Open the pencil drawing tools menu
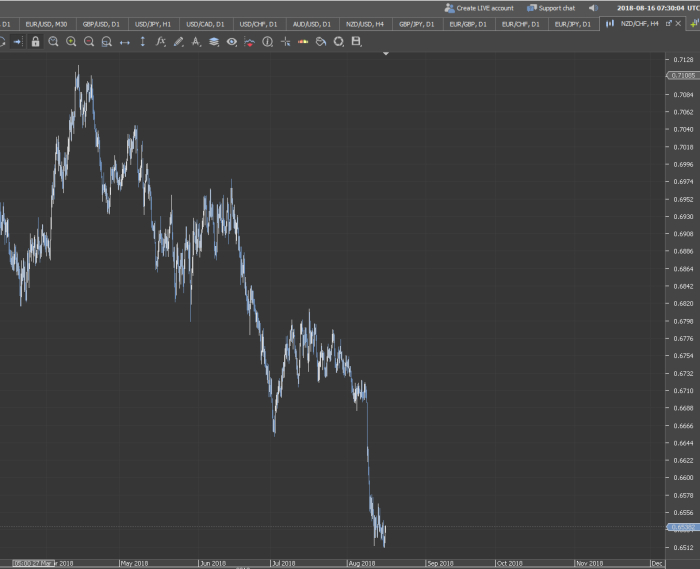700x569 pixels. (x=179, y=42)
